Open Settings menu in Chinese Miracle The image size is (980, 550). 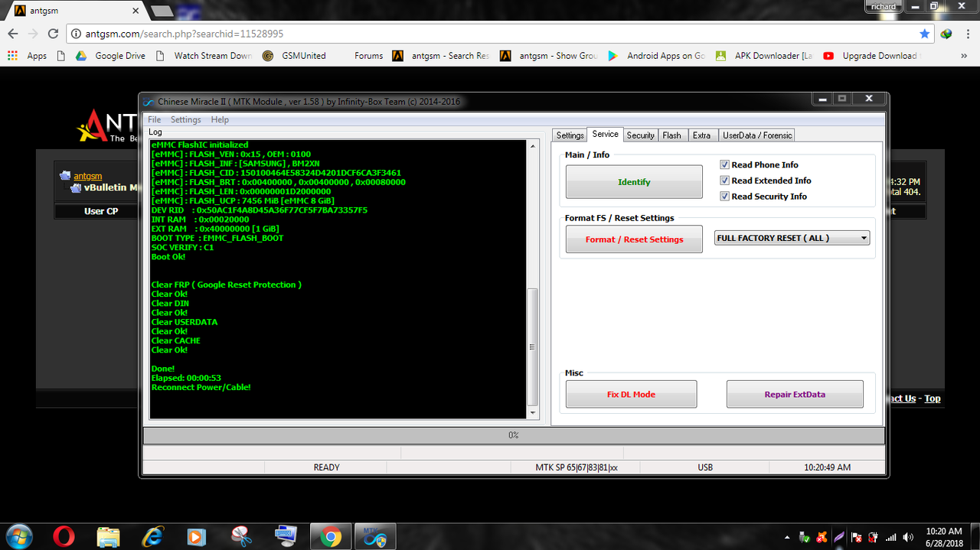coord(185,119)
